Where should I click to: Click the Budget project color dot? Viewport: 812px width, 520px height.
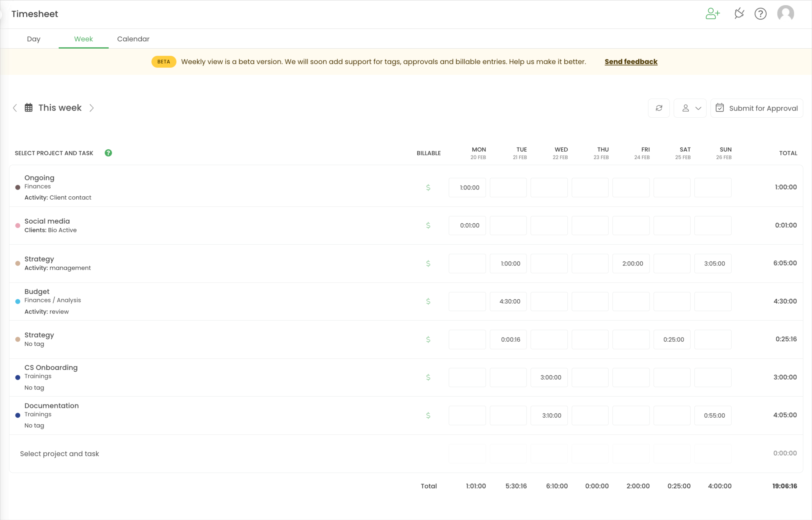pos(18,301)
